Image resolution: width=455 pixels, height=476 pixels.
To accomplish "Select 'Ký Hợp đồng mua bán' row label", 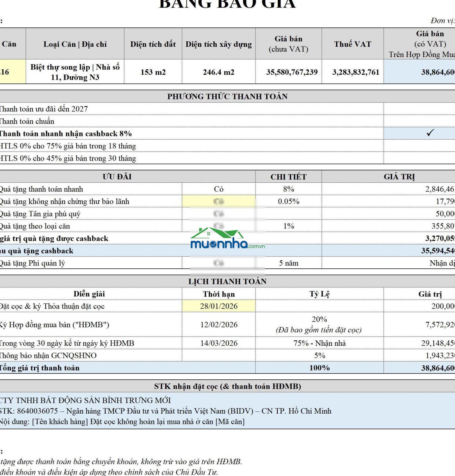I will tap(55, 325).
